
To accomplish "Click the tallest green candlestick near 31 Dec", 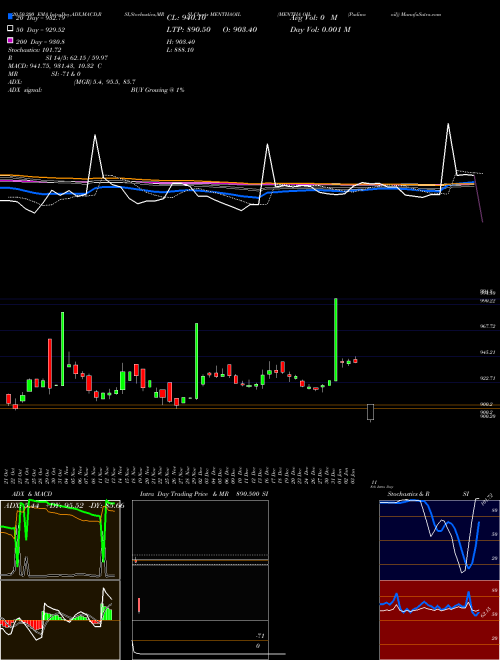I will pyautogui.click(x=335, y=339).
